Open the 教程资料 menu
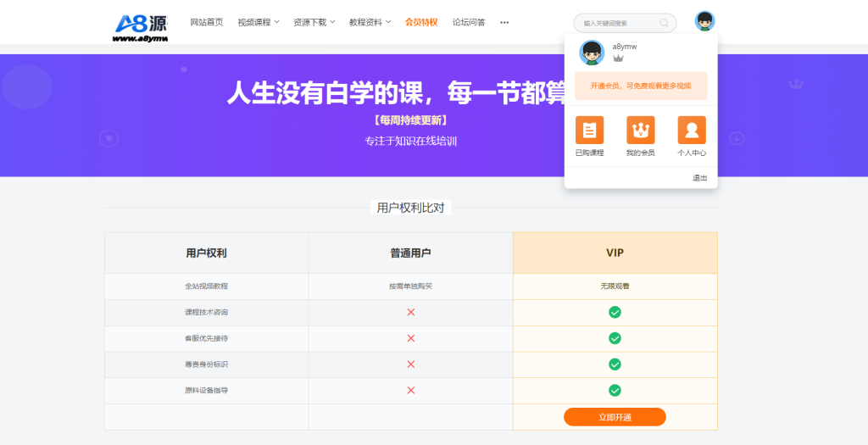The image size is (868, 445). coord(365,22)
